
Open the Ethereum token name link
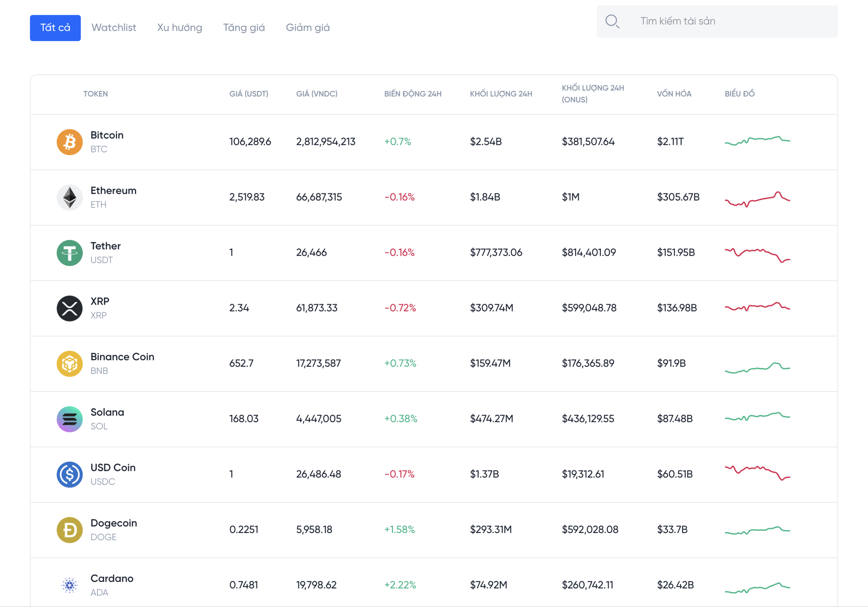[x=113, y=191]
